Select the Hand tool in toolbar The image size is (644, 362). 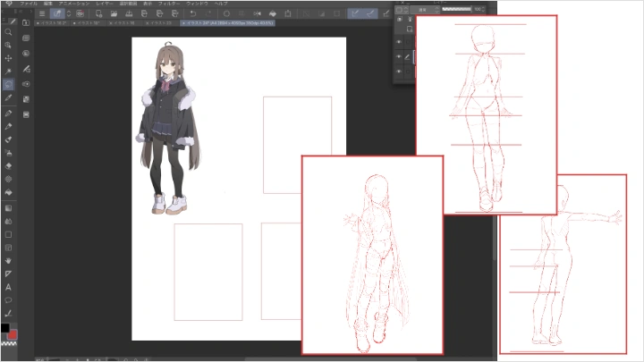pyautogui.click(x=8, y=261)
